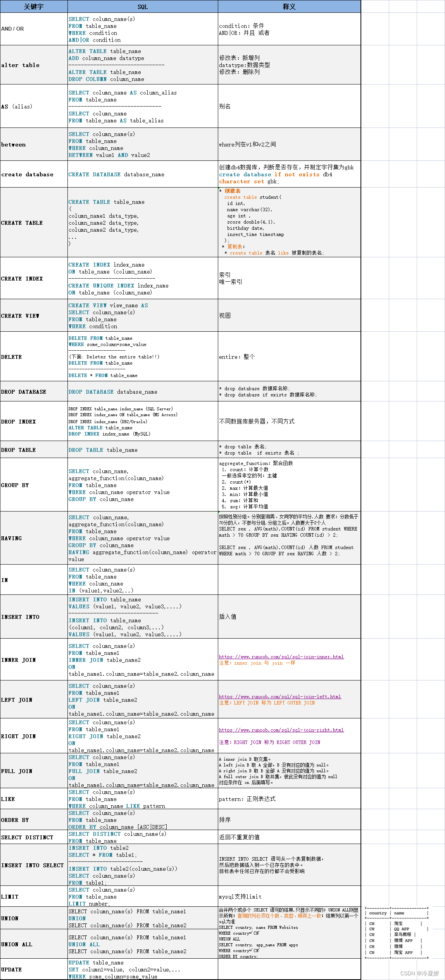Screen dimensions: 445x980
Task: Click the 'AND / OR' keyword cell
Action: click(34, 29)
